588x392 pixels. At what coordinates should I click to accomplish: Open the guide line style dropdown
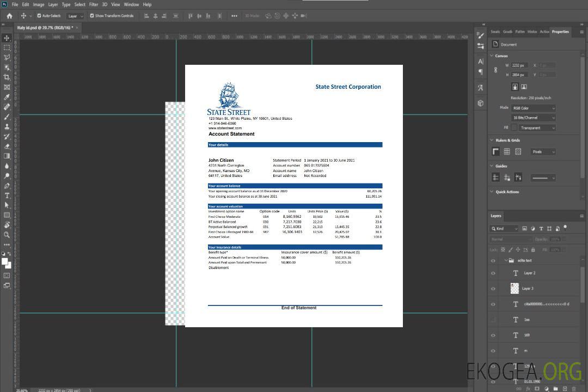(x=543, y=178)
